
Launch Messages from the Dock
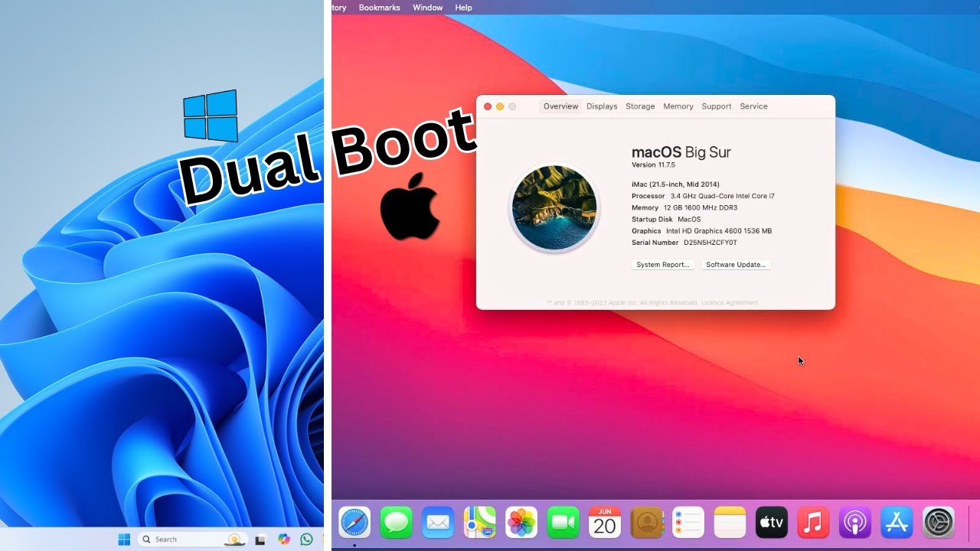396,523
